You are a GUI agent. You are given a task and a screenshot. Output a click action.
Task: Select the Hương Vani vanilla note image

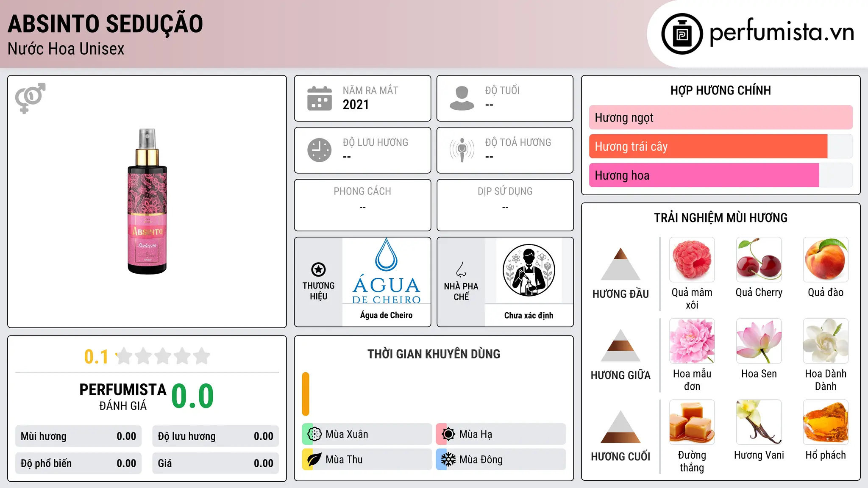point(759,422)
